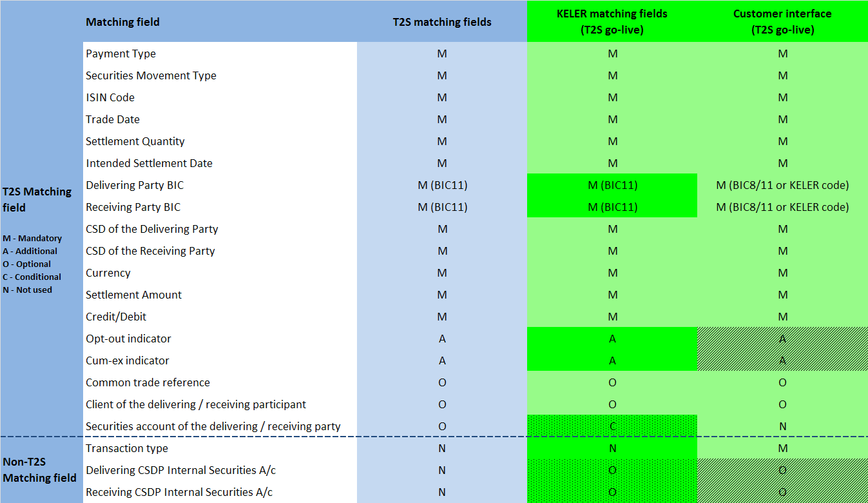Click the 'Transaction type' row label
This screenshot has height=503, width=868.
(127, 448)
